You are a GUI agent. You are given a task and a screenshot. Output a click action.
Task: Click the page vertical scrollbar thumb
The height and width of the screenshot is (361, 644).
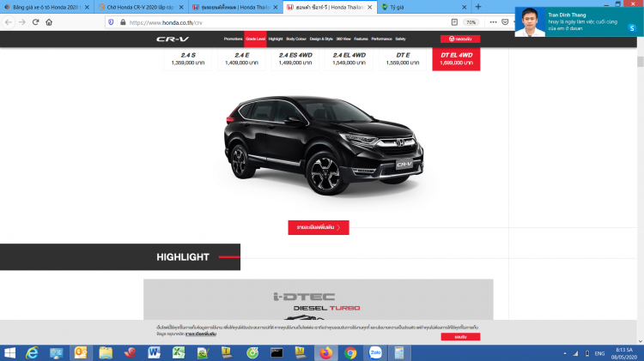click(640, 62)
